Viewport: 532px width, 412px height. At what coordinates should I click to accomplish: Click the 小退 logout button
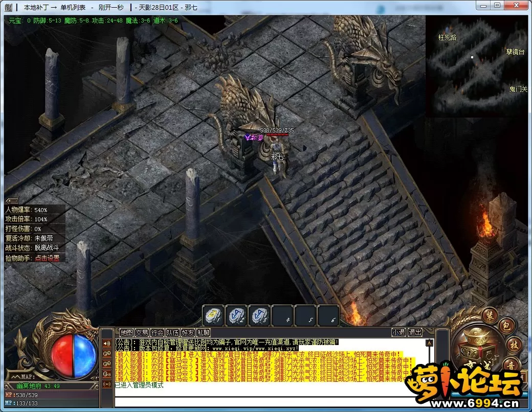point(398,332)
